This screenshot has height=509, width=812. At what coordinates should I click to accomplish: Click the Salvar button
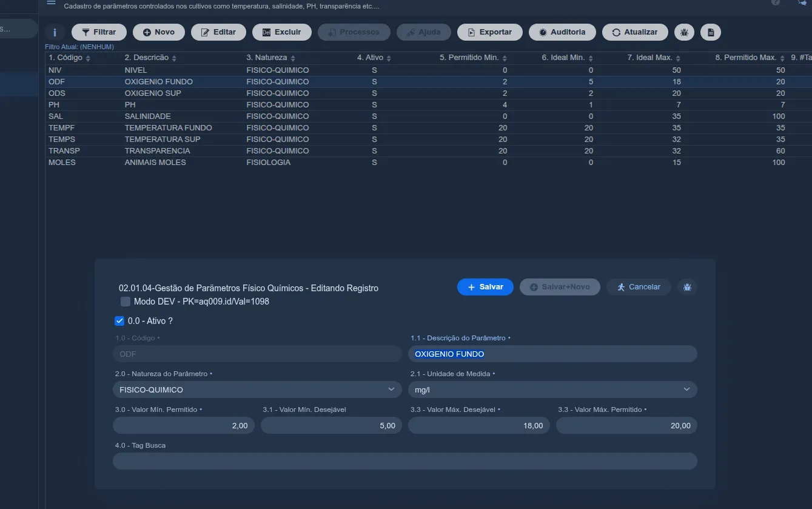[485, 287]
